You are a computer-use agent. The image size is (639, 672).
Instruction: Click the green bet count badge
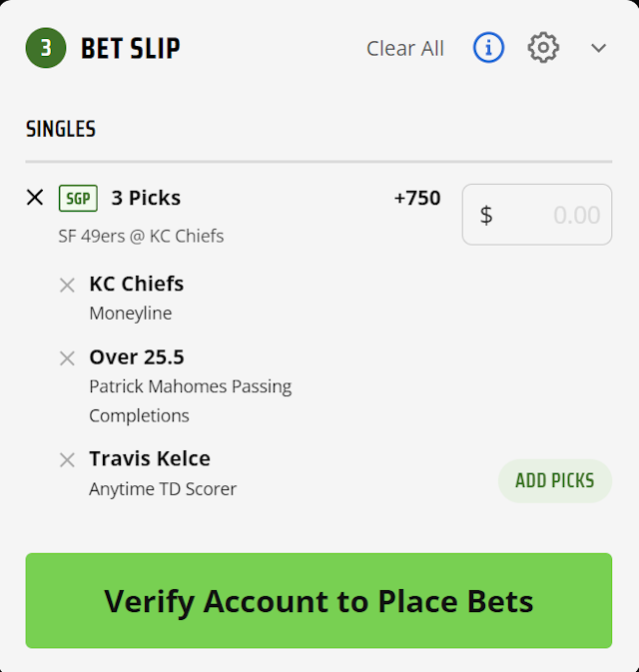coord(46,48)
